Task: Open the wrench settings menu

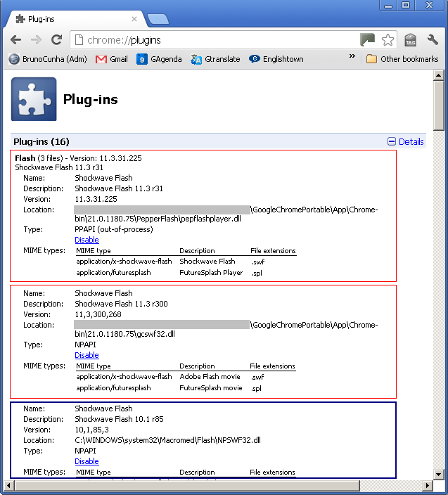Action: pos(433,40)
